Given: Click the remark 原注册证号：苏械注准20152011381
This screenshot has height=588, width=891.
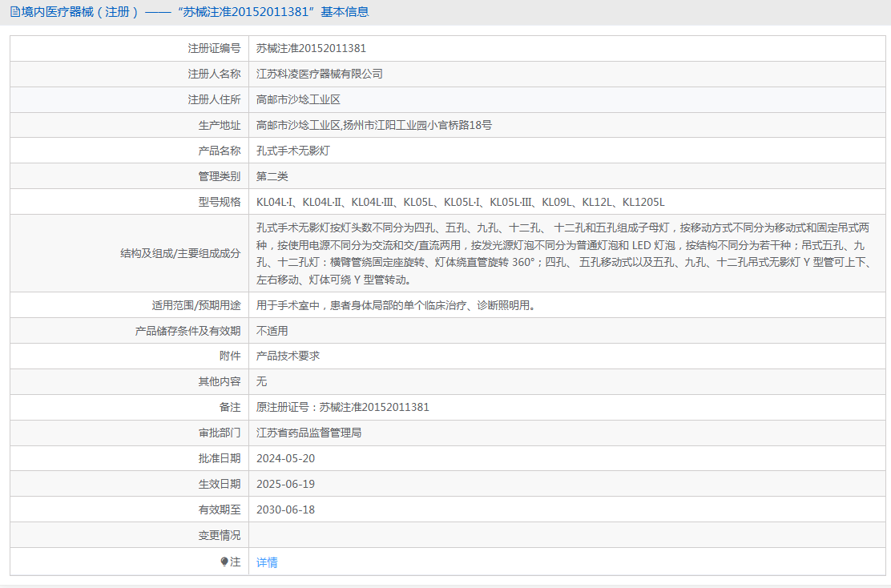Looking at the screenshot, I should click(343, 407).
